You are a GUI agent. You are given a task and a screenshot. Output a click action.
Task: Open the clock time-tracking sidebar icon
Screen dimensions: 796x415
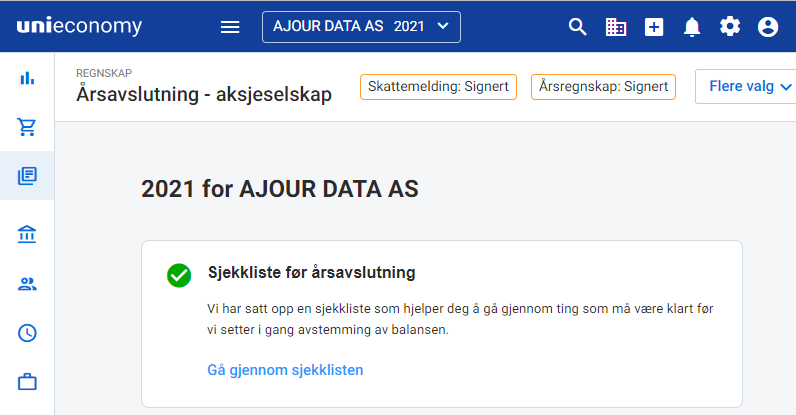[x=27, y=333]
